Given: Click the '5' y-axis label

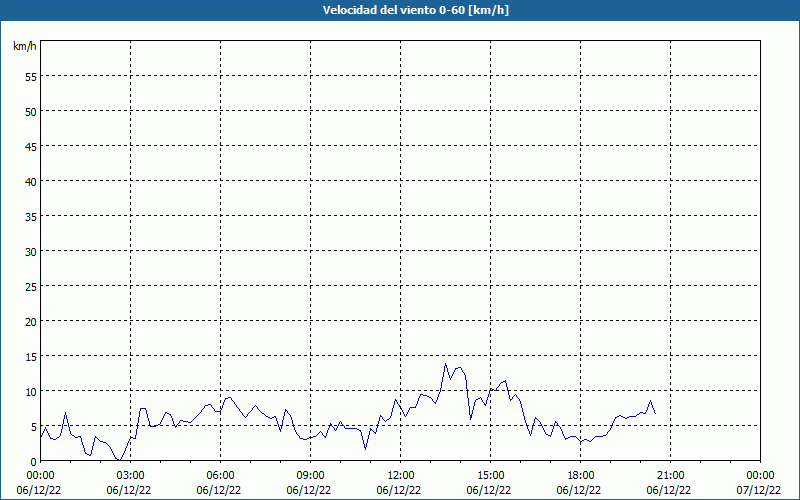Looking at the screenshot, I should tap(34, 427).
